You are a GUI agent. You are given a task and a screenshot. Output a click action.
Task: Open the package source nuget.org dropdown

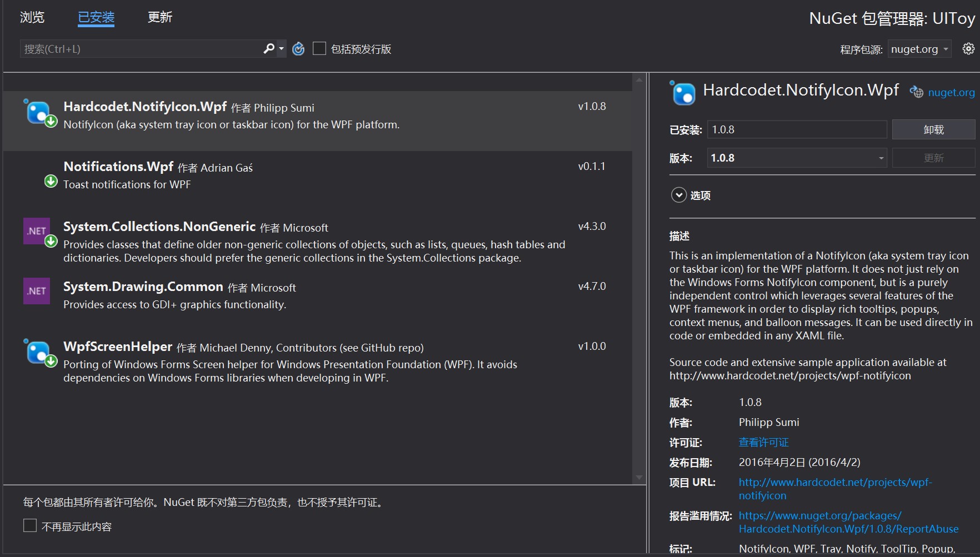pyautogui.click(x=919, y=49)
